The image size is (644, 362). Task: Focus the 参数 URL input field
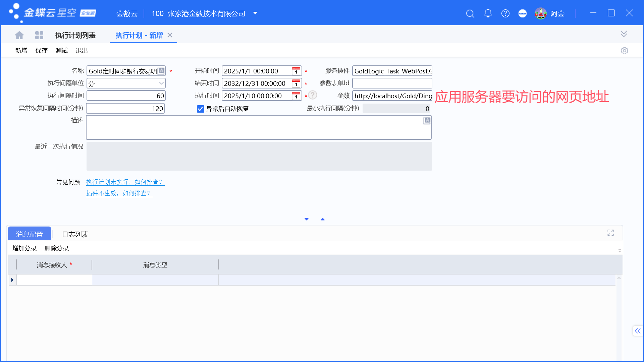(x=392, y=96)
